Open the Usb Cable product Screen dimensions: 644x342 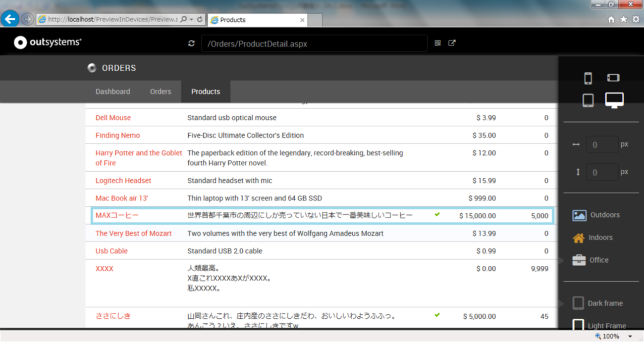[111, 251]
